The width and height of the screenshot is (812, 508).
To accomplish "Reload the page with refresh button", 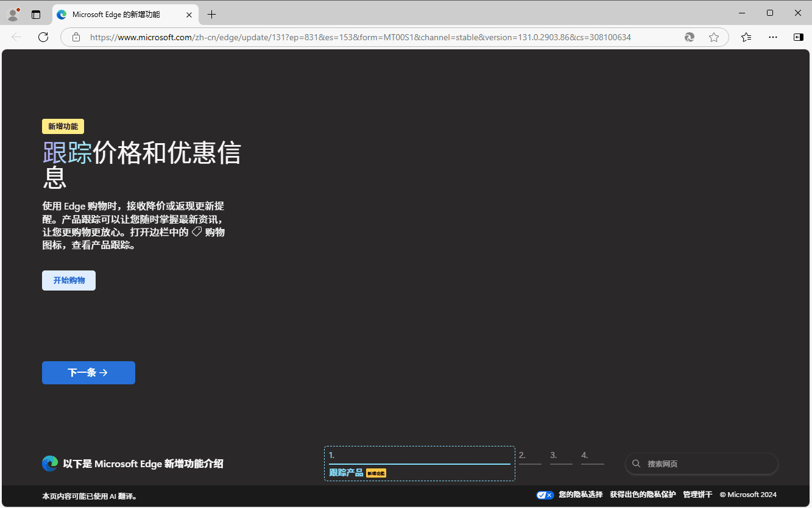I will coord(43,37).
